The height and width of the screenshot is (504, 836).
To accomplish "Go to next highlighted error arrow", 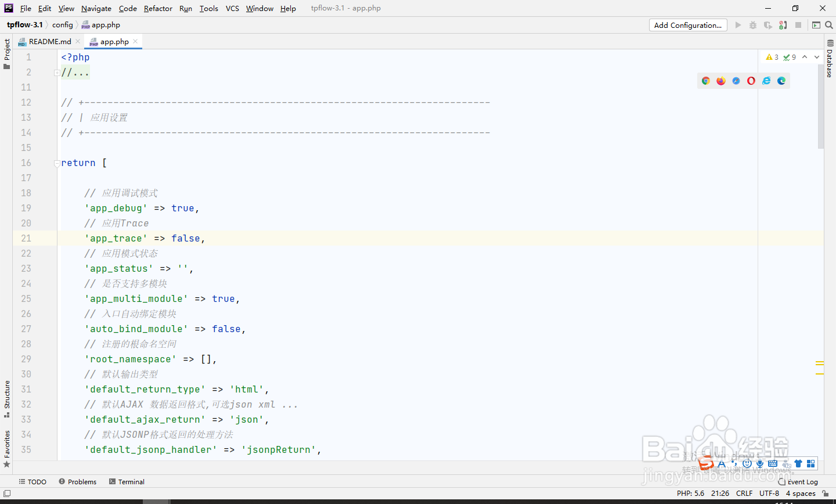I will coord(817,57).
